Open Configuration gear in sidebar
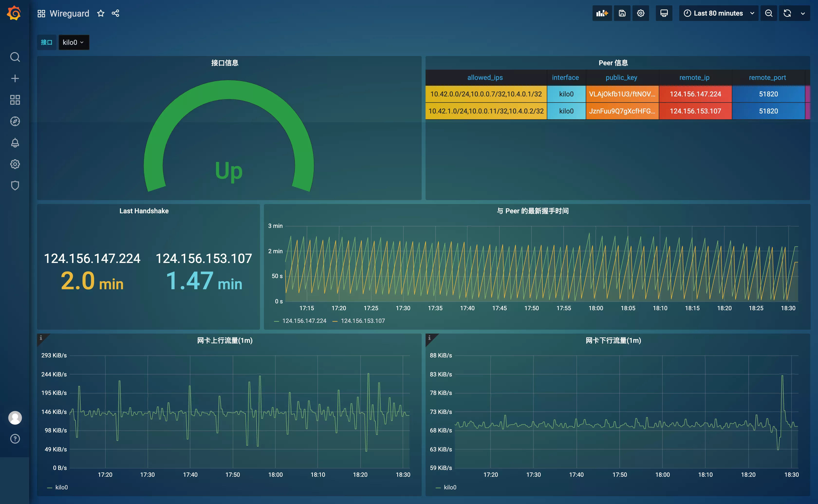The width and height of the screenshot is (818, 504). click(15, 164)
